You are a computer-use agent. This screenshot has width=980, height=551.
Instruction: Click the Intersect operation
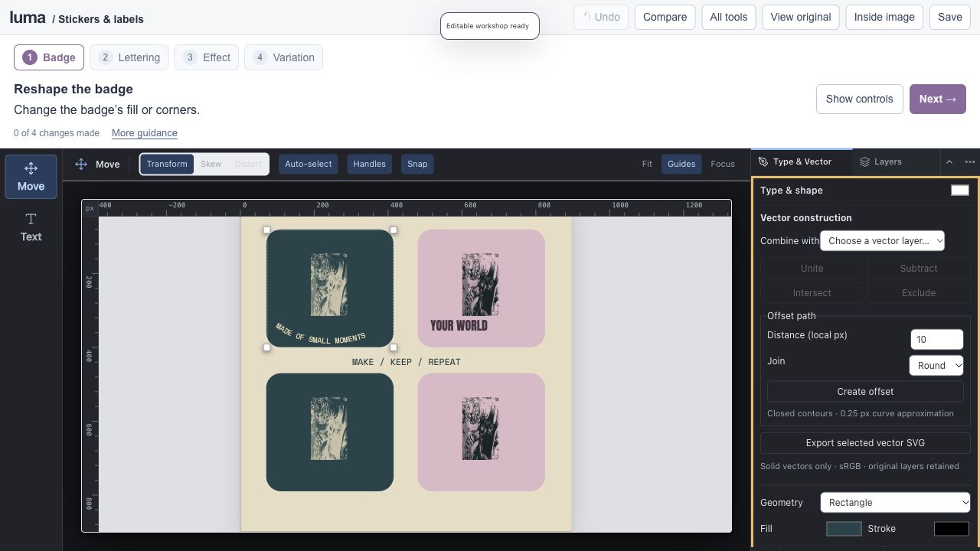(x=812, y=292)
